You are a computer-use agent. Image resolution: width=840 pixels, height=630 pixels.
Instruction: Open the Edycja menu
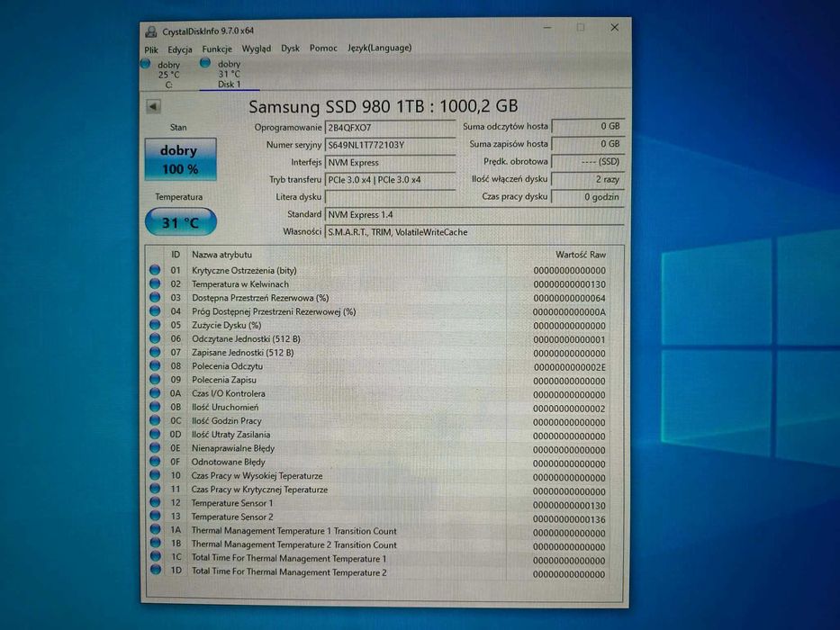click(x=179, y=49)
